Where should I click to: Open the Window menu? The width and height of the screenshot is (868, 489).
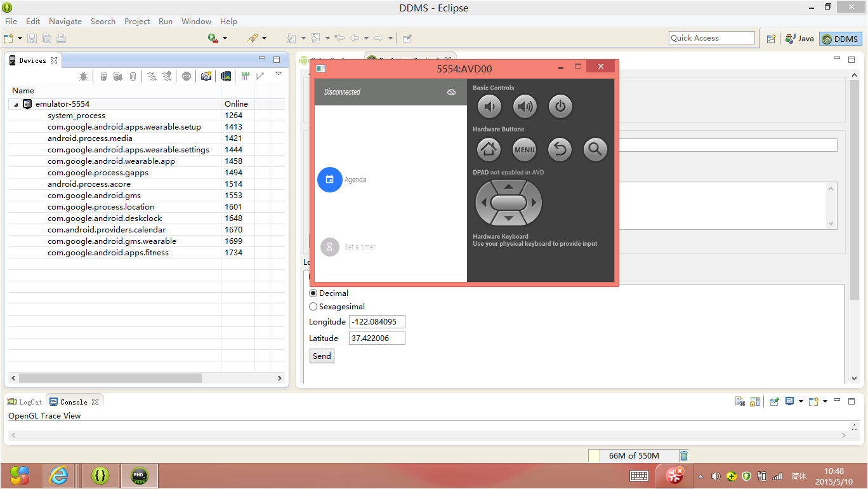(x=197, y=21)
